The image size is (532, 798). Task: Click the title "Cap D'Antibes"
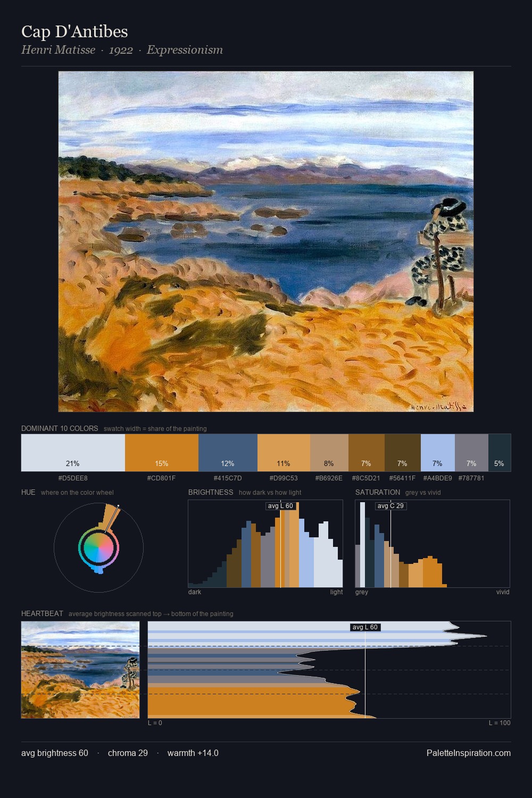(x=74, y=31)
